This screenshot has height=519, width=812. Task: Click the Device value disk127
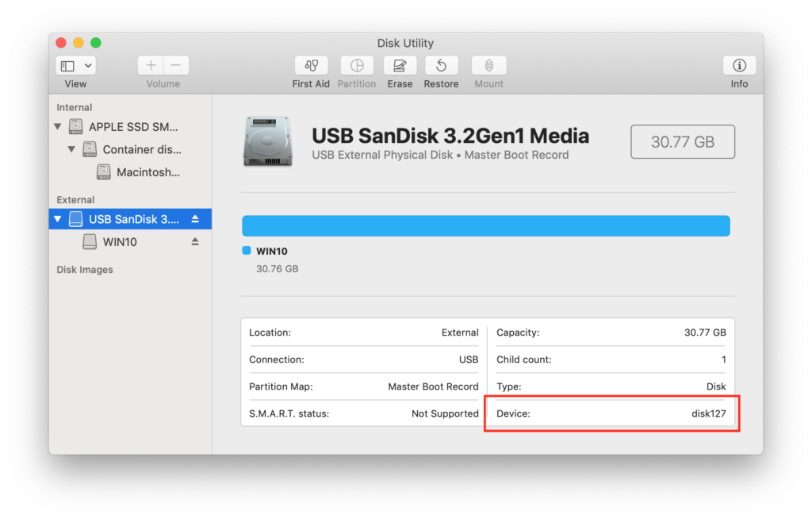[708, 413]
